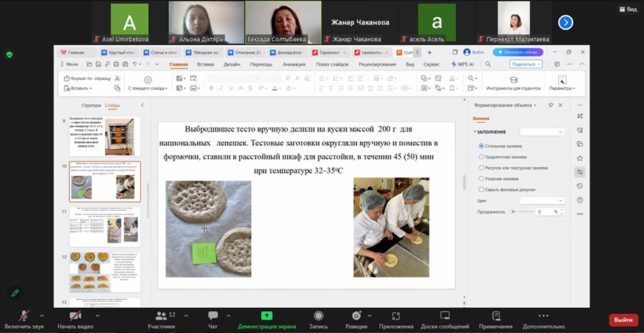Open the Реакции reactions menu
This screenshot has width=644, height=333.
point(356,316)
